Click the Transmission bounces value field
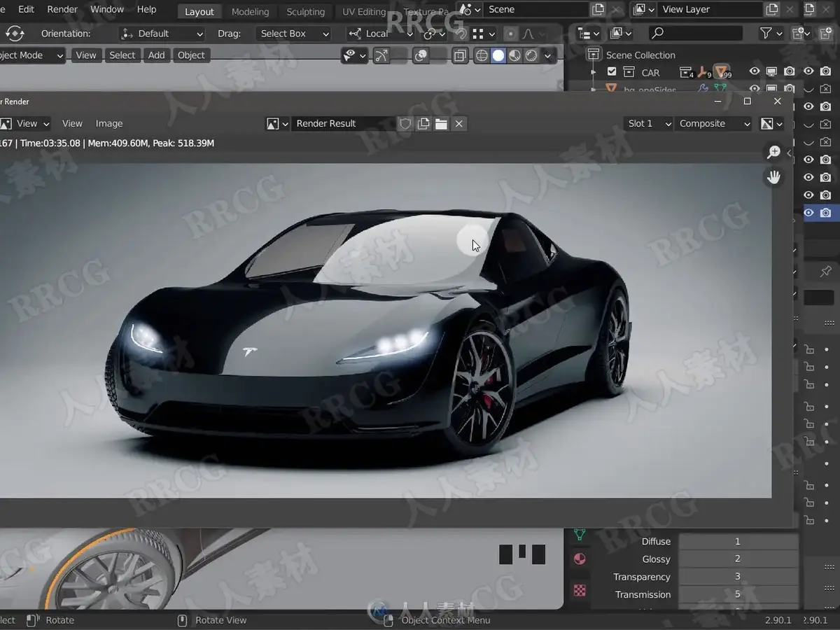 pyautogui.click(x=738, y=594)
